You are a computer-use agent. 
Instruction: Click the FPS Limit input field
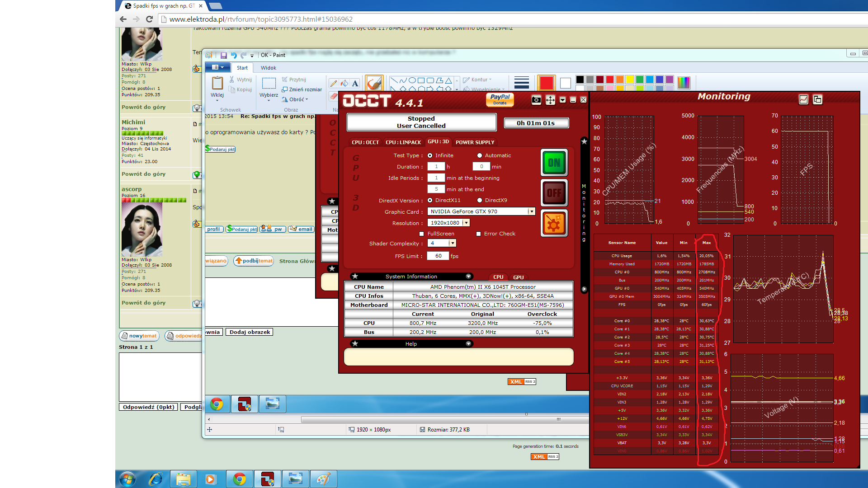coord(438,256)
